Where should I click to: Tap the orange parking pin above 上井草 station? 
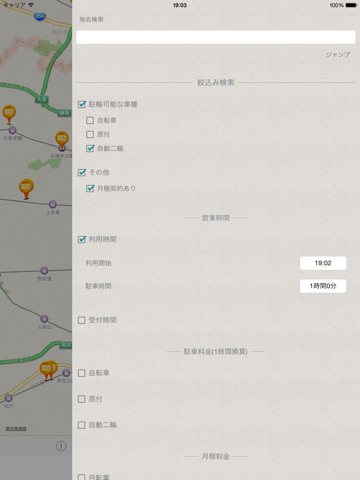click(x=26, y=188)
